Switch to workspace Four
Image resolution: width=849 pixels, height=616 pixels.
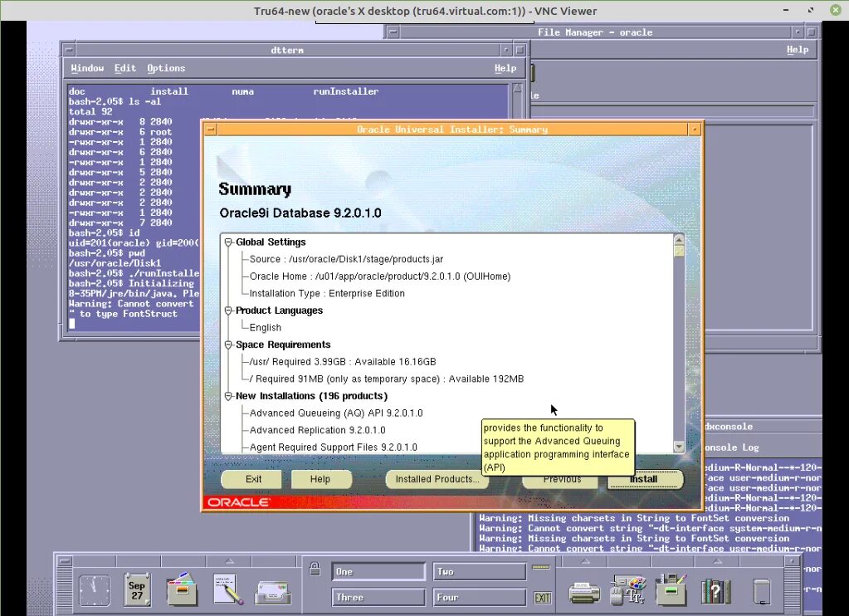pos(479,597)
